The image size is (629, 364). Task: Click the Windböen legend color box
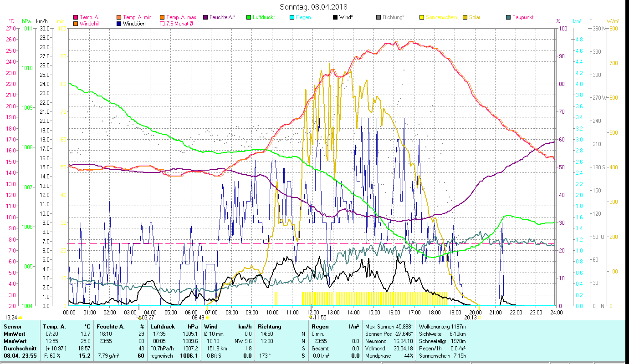119,23
